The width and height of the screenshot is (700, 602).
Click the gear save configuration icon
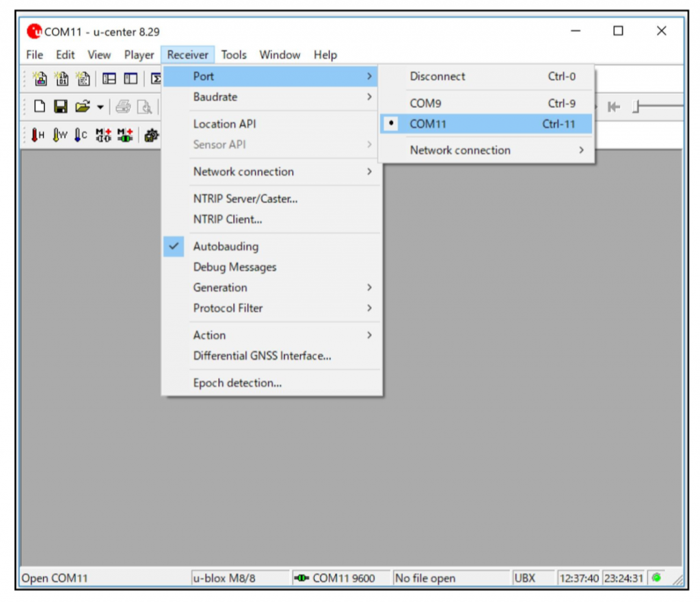(151, 135)
